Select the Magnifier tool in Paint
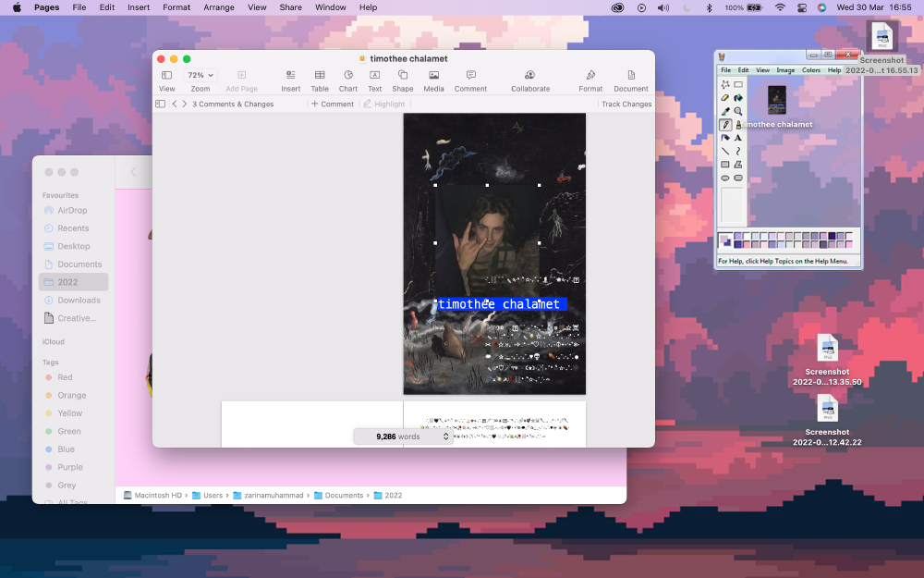The height and width of the screenshot is (578, 924). [x=737, y=112]
